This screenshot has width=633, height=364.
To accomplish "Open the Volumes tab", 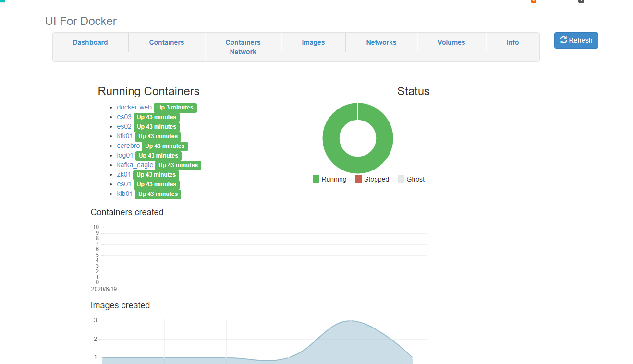I will pos(451,42).
